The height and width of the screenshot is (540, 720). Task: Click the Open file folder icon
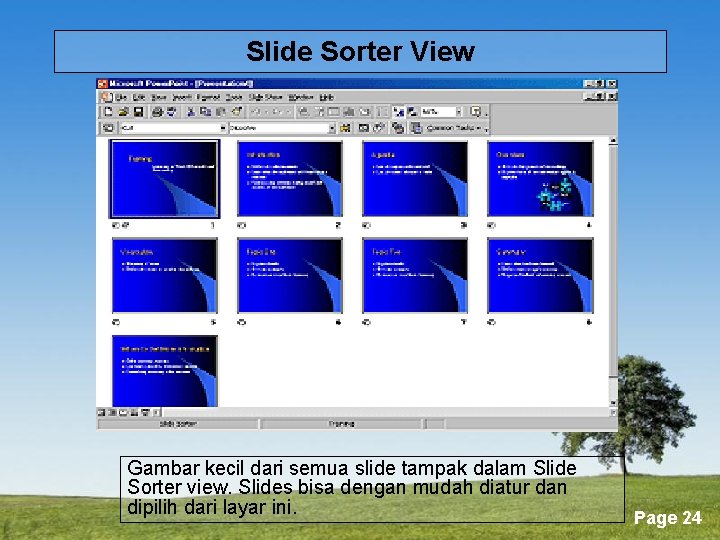[123, 112]
